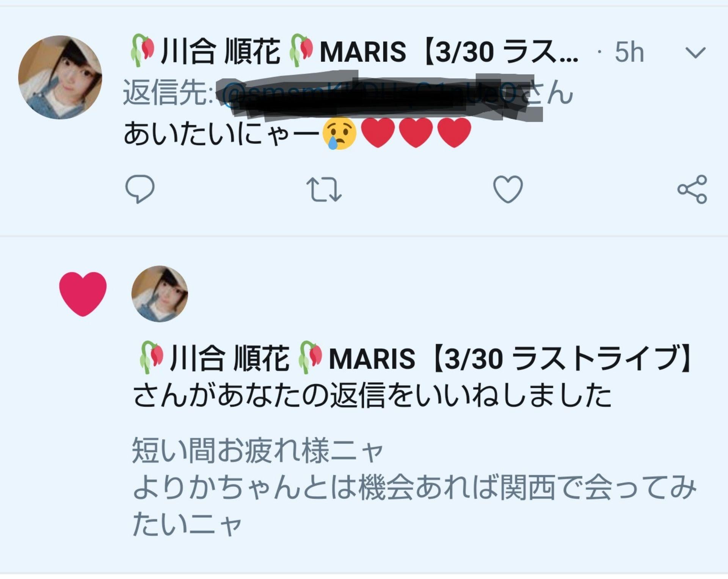Click the 返信先: label
The height and width of the screenshot is (579, 728).
pos(168,93)
